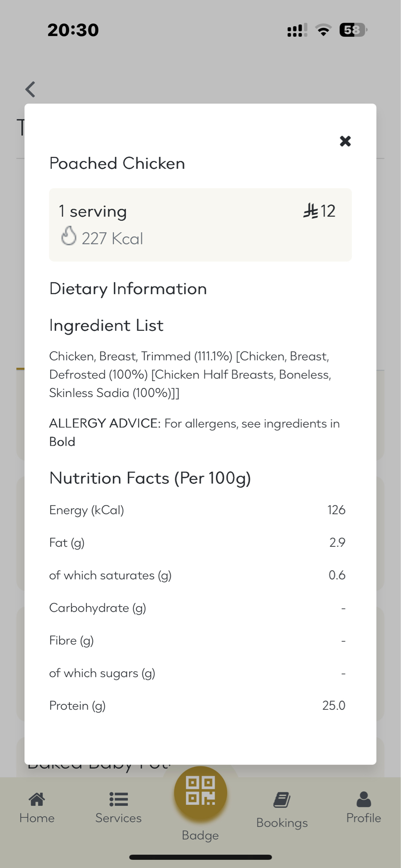The width and height of the screenshot is (401, 868).
Task: Tap the Nutrition Facts (Per 100g) heading
Action: click(150, 478)
